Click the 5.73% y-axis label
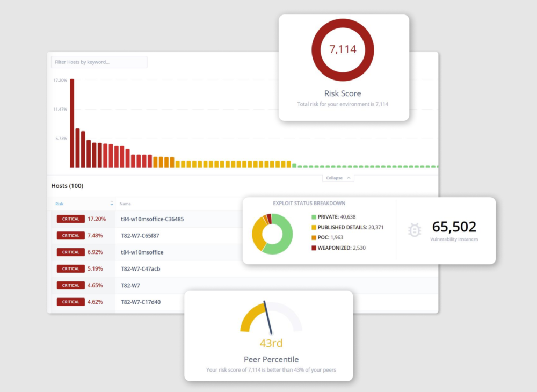This screenshot has height=392, width=537. pos(61,139)
